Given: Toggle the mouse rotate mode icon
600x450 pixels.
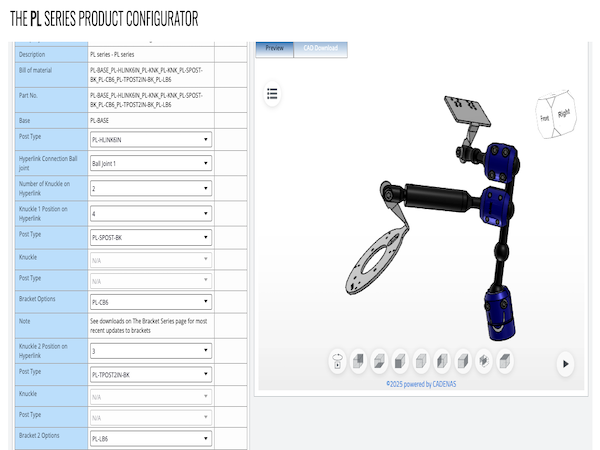Looking at the screenshot, I should 338,361.
